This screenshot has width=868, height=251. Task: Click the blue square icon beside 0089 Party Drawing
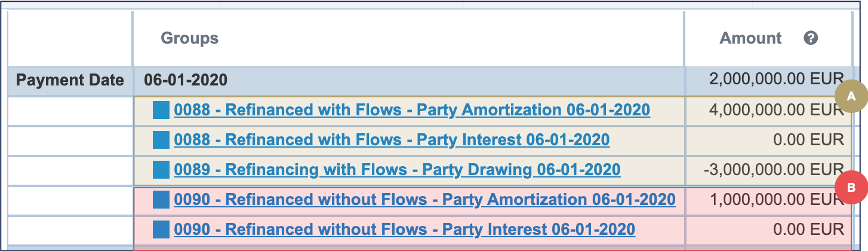[x=161, y=170]
